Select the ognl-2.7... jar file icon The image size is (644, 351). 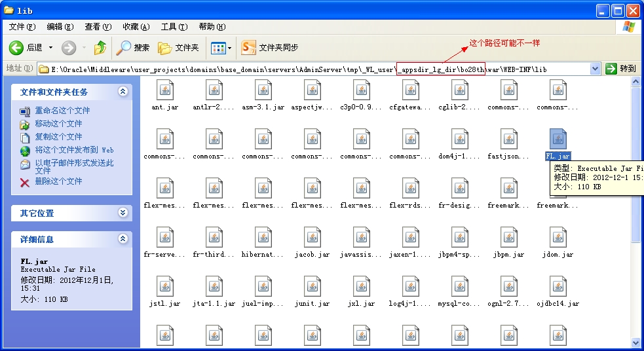(x=509, y=286)
